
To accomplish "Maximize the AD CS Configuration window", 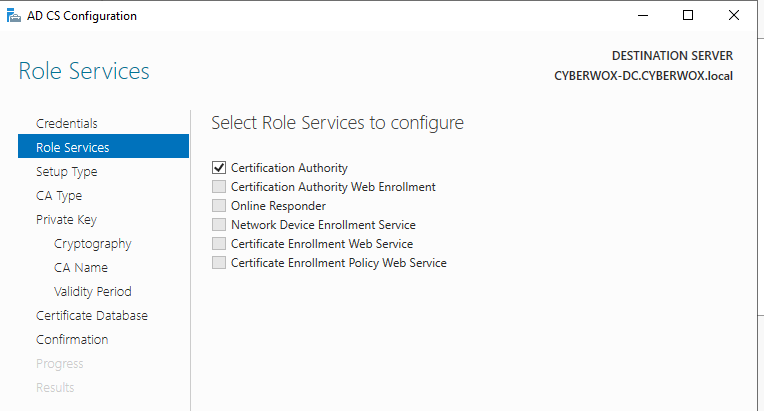I will (x=688, y=16).
